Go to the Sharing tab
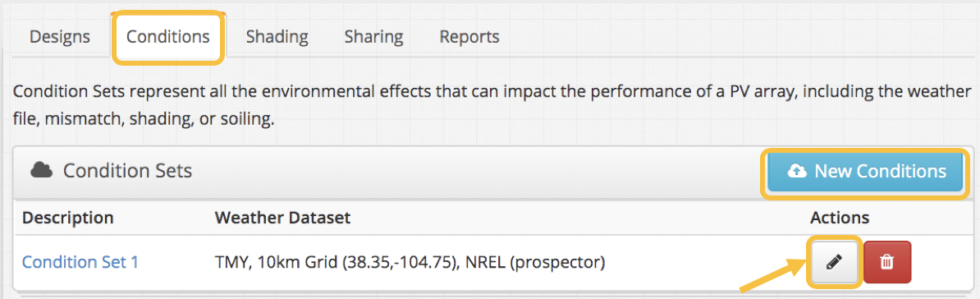The width and height of the screenshot is (980, 299). pyautogui.click(x=373, y=37)
